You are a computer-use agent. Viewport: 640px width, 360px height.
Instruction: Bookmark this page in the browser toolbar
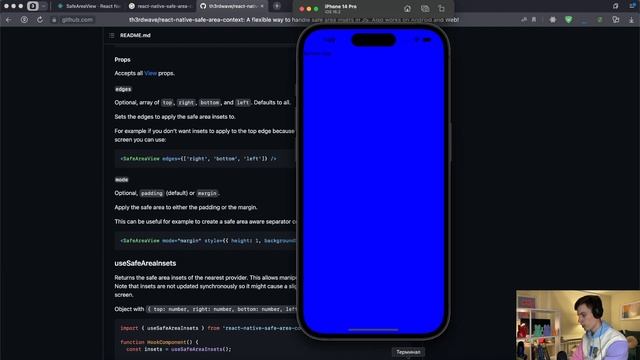click(534, 20)
